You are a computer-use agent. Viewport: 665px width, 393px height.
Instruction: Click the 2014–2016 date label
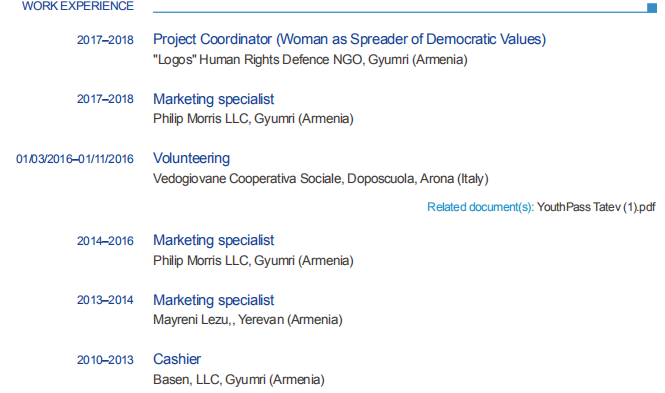[105, 241]
